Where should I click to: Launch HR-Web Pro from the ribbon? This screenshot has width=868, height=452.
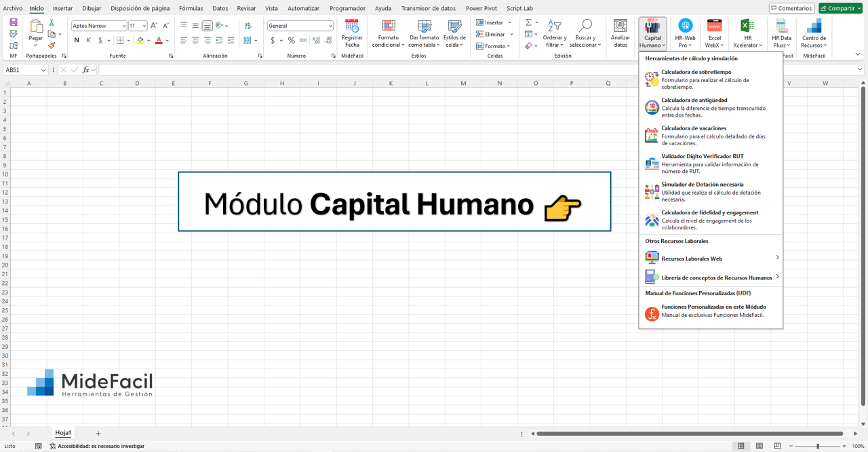(x=685, y=33)
